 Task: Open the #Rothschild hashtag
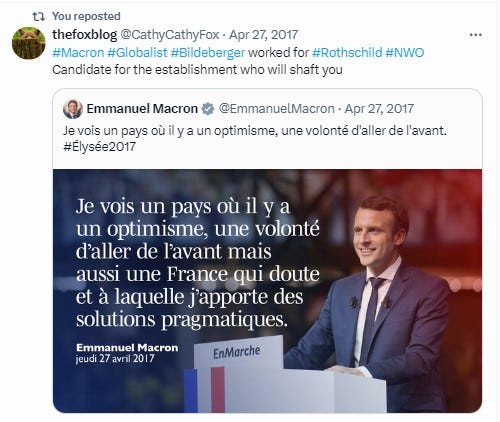click(347, 53)
